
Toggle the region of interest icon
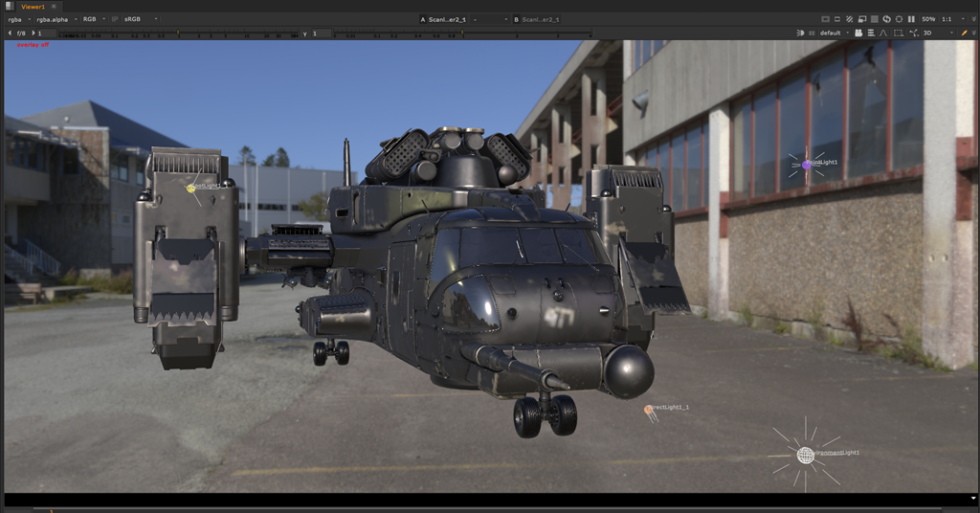837,19
